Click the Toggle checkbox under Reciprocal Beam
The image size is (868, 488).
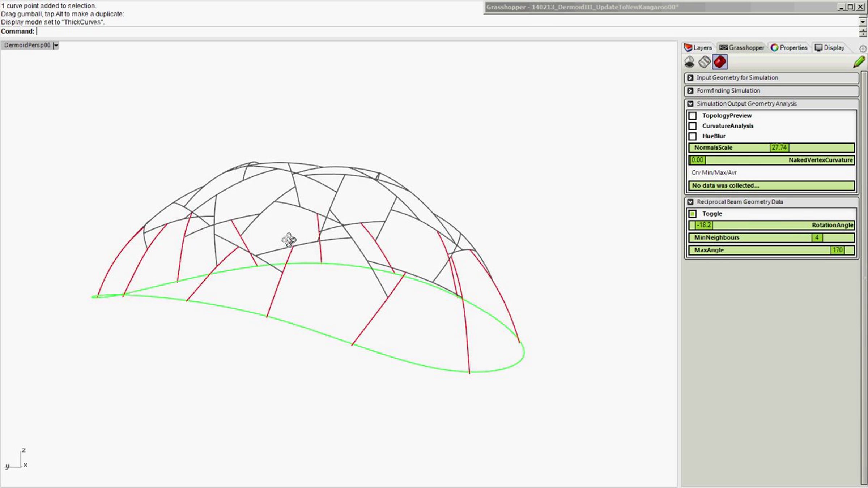[693, 214]
